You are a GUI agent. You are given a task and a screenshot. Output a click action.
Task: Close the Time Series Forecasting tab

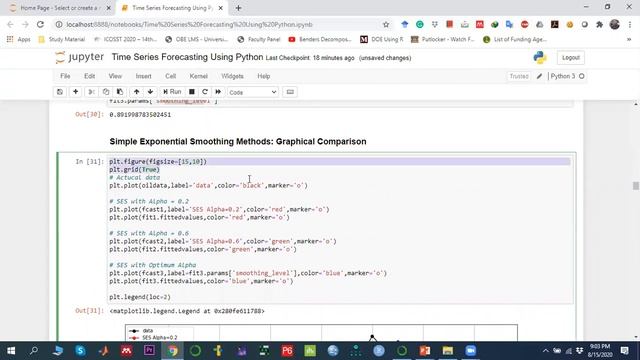[220, 8]
